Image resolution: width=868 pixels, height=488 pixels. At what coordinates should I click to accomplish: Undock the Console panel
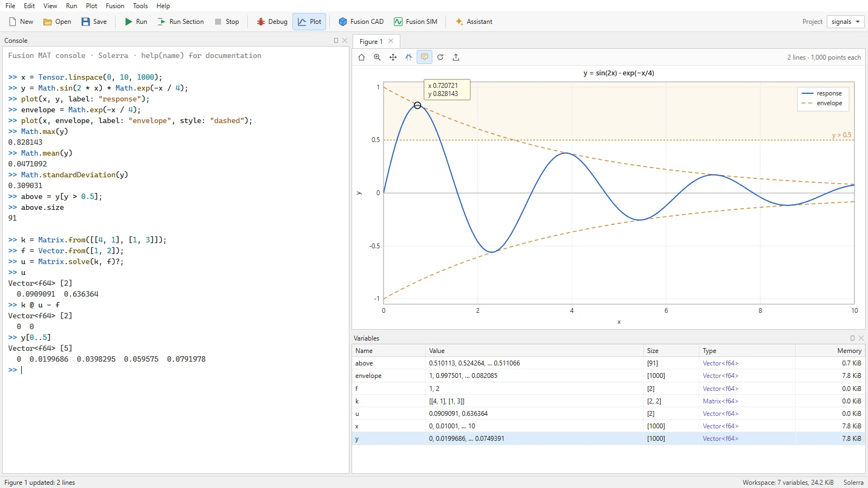tap(336, 41)
